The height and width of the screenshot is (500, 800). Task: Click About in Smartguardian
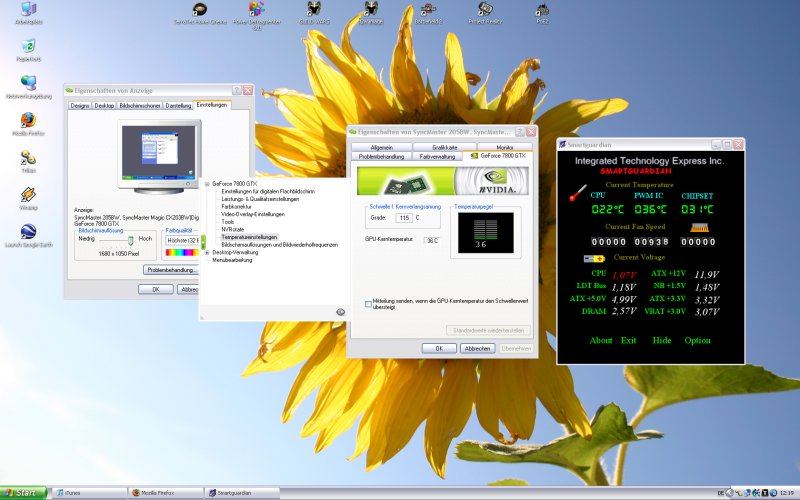pyautogui.click(x=601, y=340)
